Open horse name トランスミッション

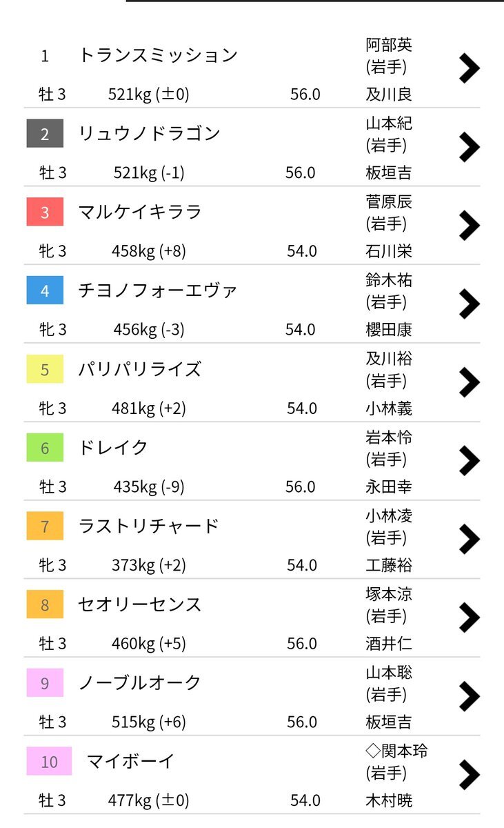tap(158, 55)
